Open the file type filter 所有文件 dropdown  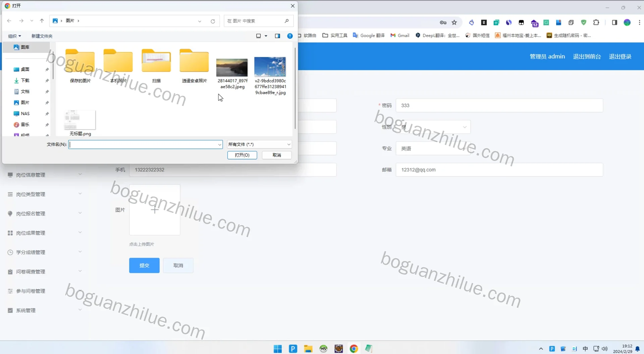click(259, 144)
